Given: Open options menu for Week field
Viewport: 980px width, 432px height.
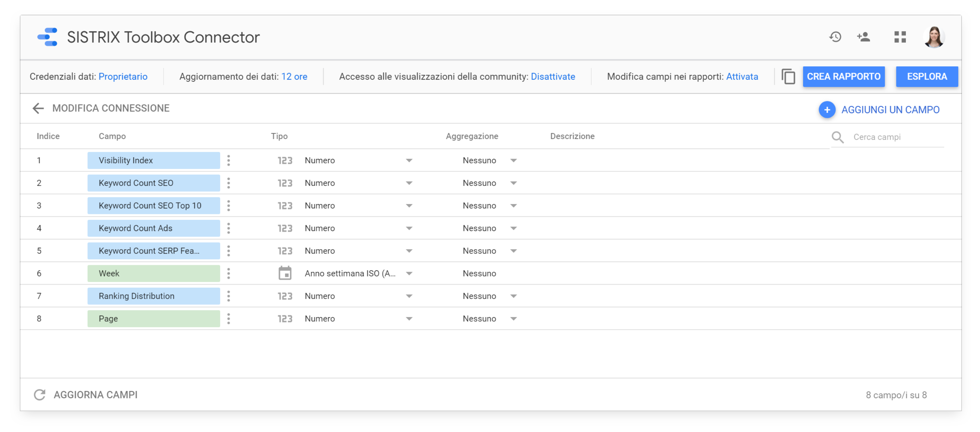Looking at the screenshot, I should [228, 273].
